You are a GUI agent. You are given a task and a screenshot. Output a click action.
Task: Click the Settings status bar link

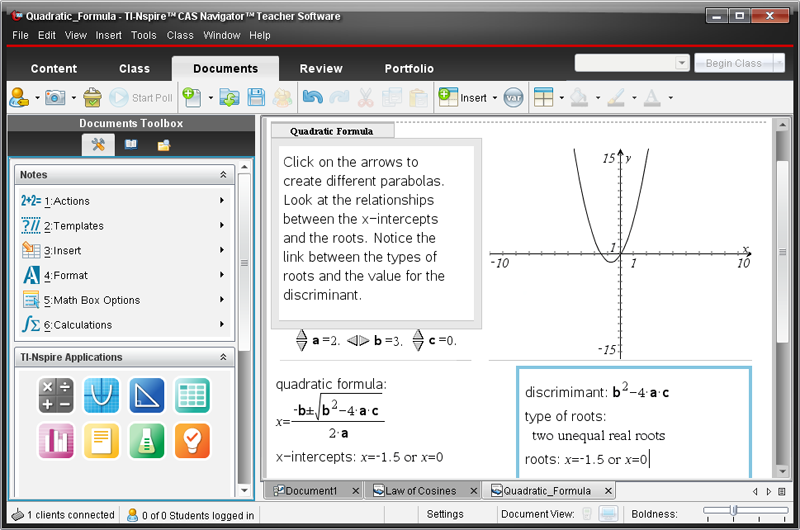[445, 514]
